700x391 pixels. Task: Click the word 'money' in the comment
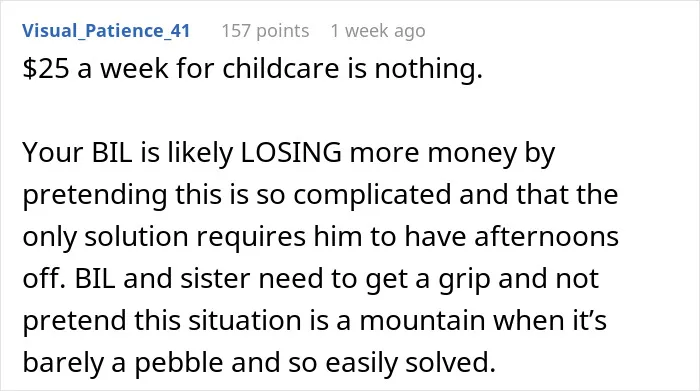tap(472, 153)
